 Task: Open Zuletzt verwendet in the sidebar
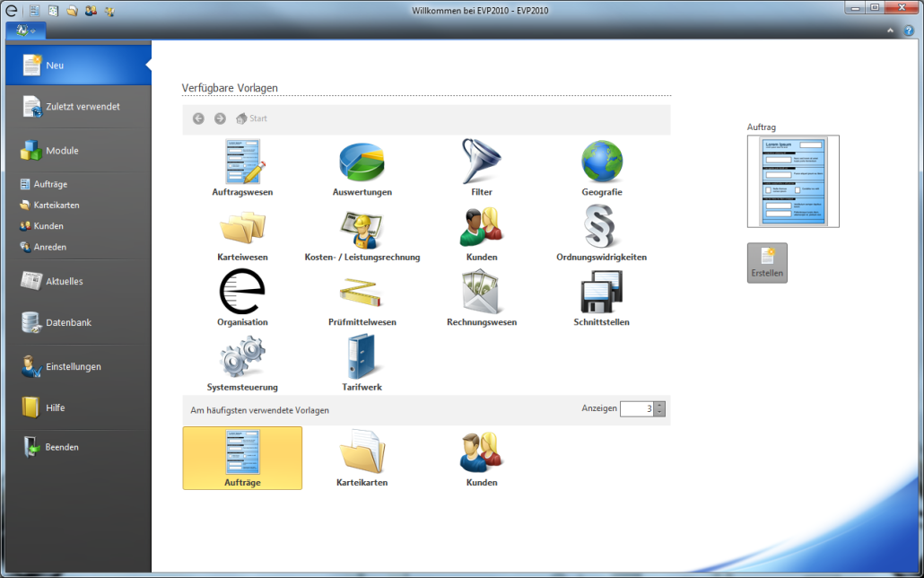[78, 107]
